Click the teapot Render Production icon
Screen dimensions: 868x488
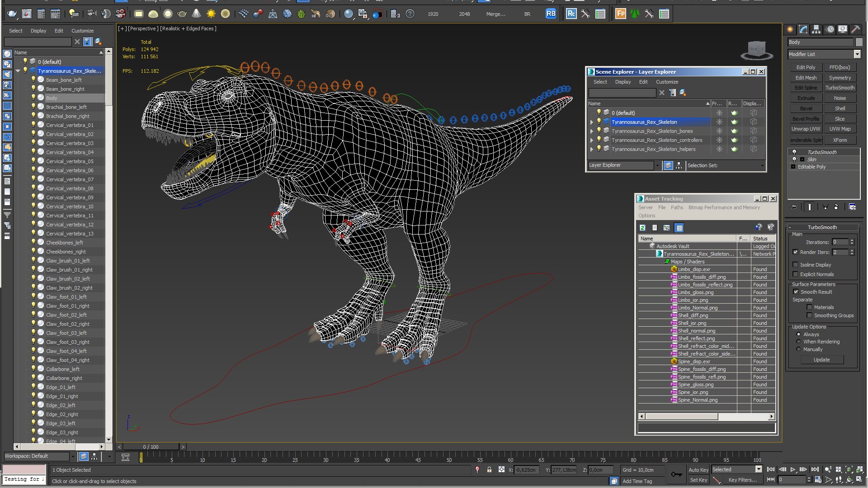[x=12, y=14]
